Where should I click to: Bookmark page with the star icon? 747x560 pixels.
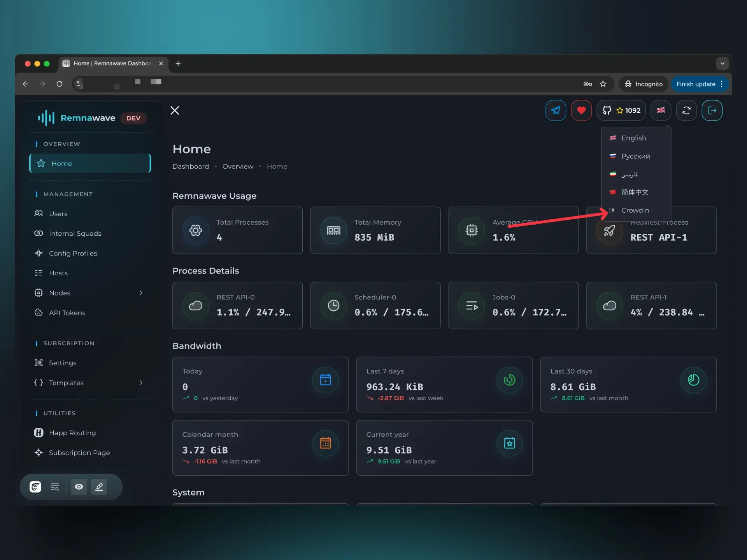[603, 84]
